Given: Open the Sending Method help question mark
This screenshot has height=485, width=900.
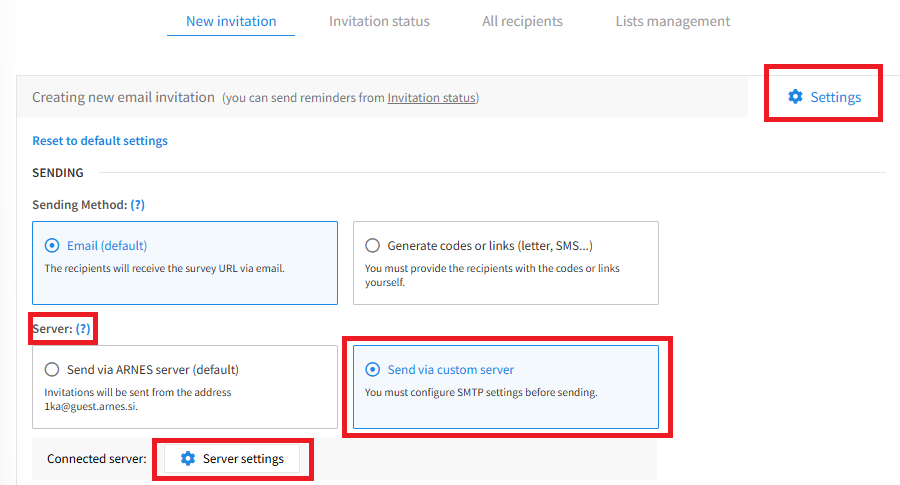Looking at the screenshot, I should point(138,205).
